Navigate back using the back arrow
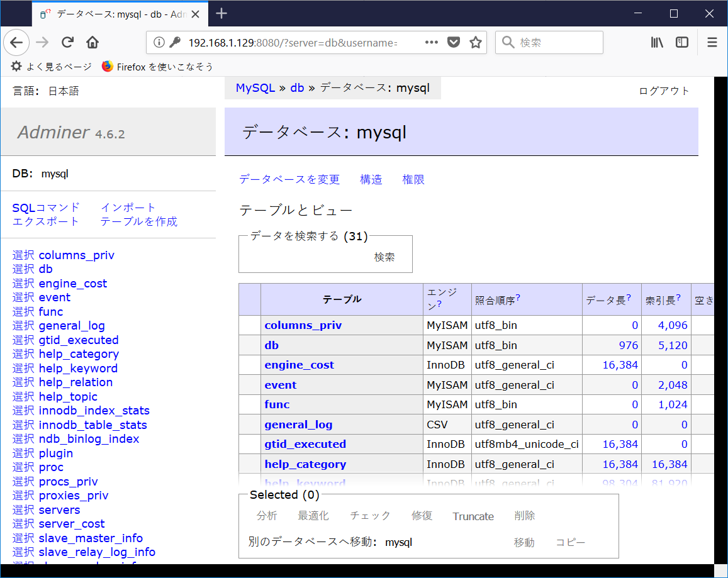The image size is (728, 578). pos(16,42)
